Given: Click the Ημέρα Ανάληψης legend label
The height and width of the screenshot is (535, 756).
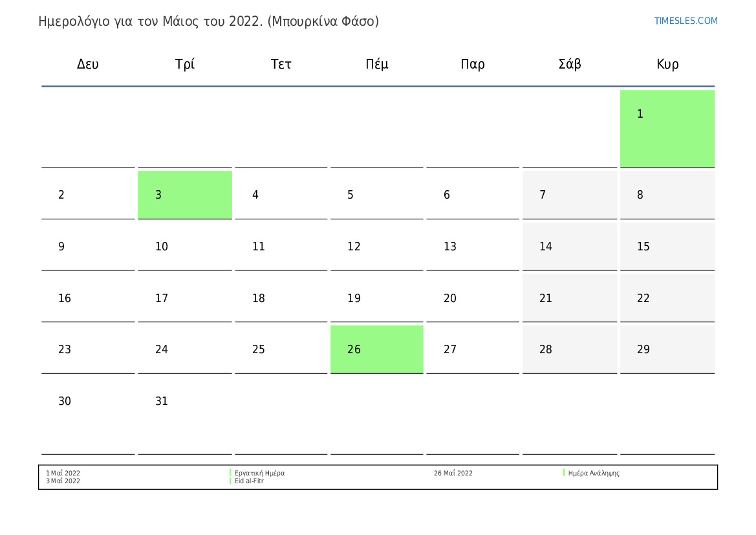Looking at the screenshot, I should pyautogui.click(x=594, y=473).
